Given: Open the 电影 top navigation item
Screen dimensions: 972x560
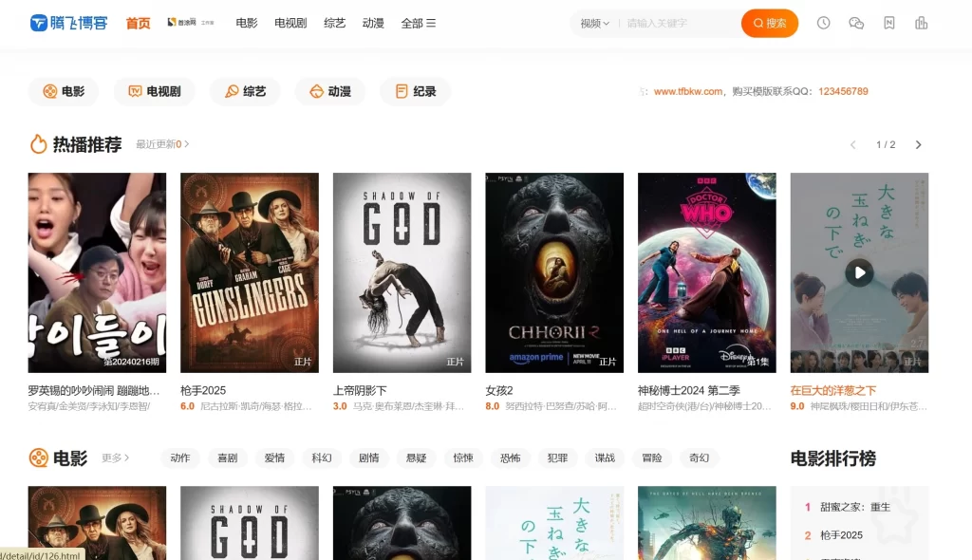Looking at the screenshot, I should [x=246, y=23].
